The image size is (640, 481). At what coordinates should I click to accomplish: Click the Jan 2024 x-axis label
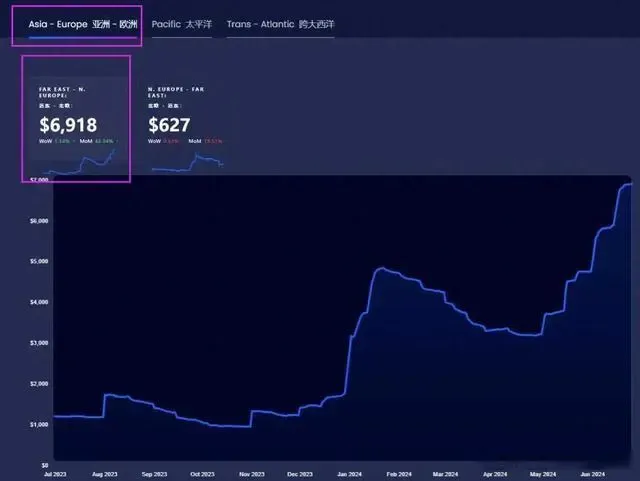pyautogui.click(x=349, y=474)
